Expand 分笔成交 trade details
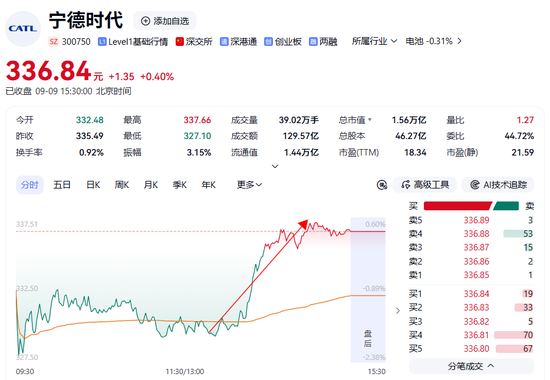The width and height of the screenshot is (550, 380). 471,366
